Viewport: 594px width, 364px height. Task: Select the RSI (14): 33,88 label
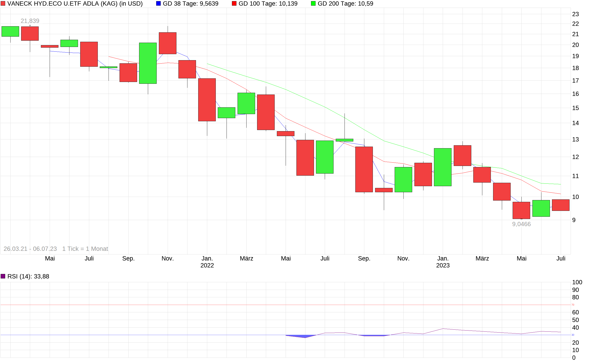click(x=28, y=276)
